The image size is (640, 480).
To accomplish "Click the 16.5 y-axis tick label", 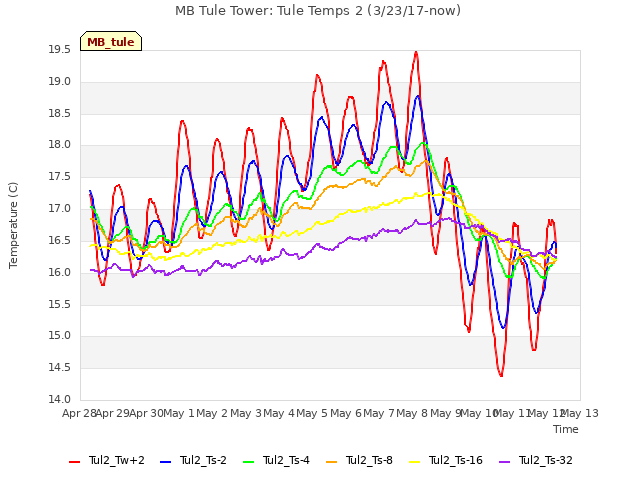I will (x=60, y=240).
